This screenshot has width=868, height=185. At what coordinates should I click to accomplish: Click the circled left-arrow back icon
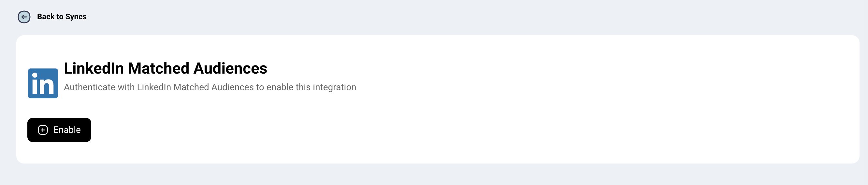pyautogui.click(x=24, y=17)
